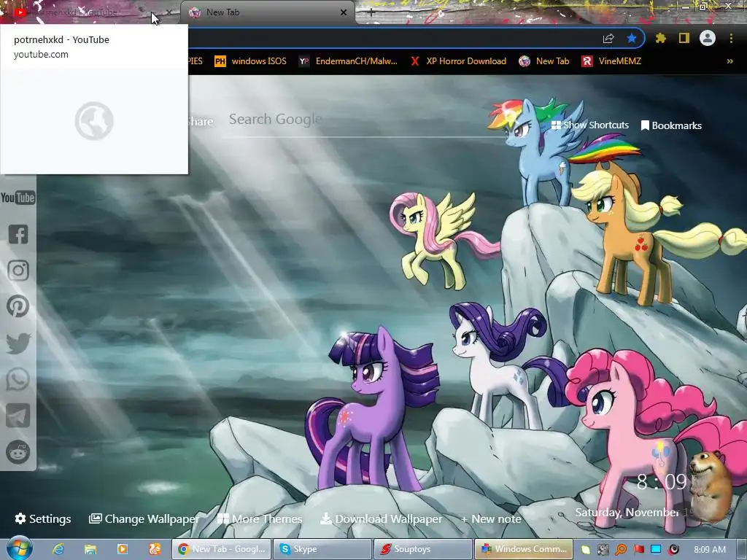The width and height of the screenshot is (747, 560).
Task: Switch to the Souptoys taskbar window
Action: (423, 549)
